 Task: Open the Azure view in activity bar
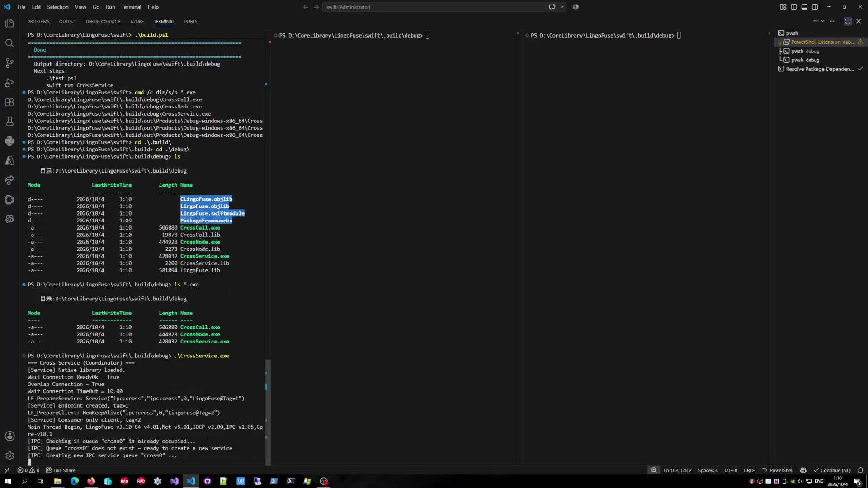pyautogui.click(x=9, y=160)
